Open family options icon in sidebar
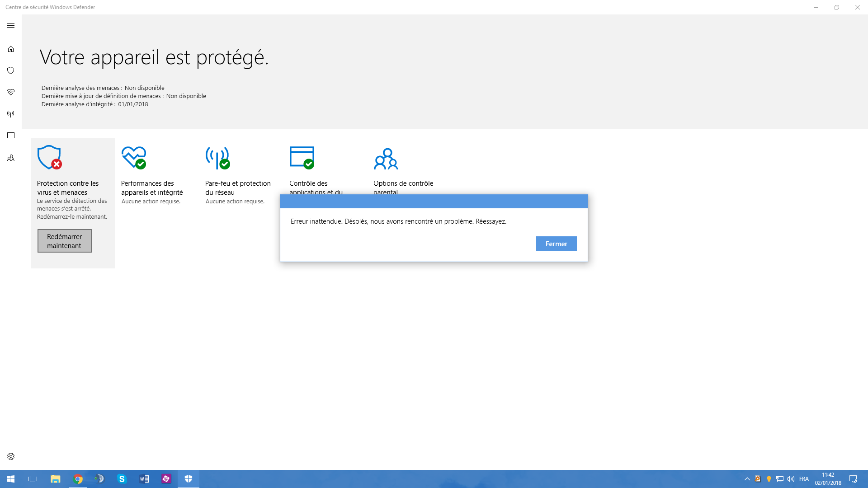 point(11,158)
